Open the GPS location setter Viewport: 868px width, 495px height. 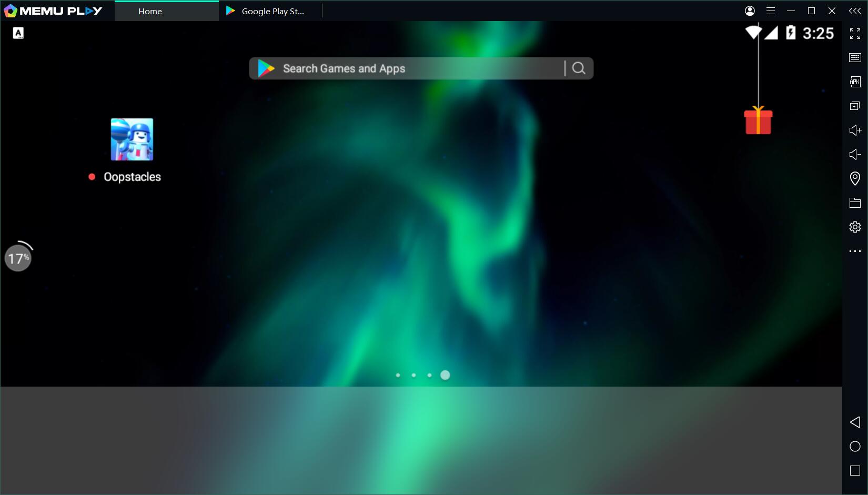click(x=855, y=178)
